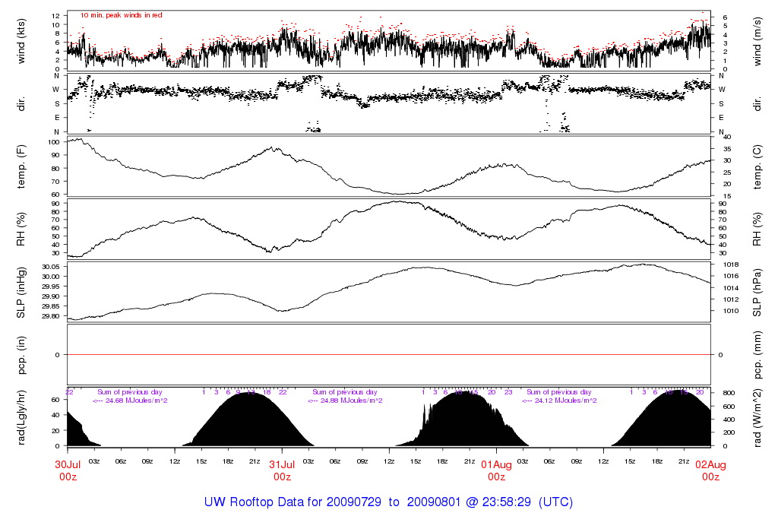Image resolution: width=778 pixels, height=532 pixels.
Task: Select the 'temp. (C)' axis label
Action: pyautogui.click(x=757, y=166)
